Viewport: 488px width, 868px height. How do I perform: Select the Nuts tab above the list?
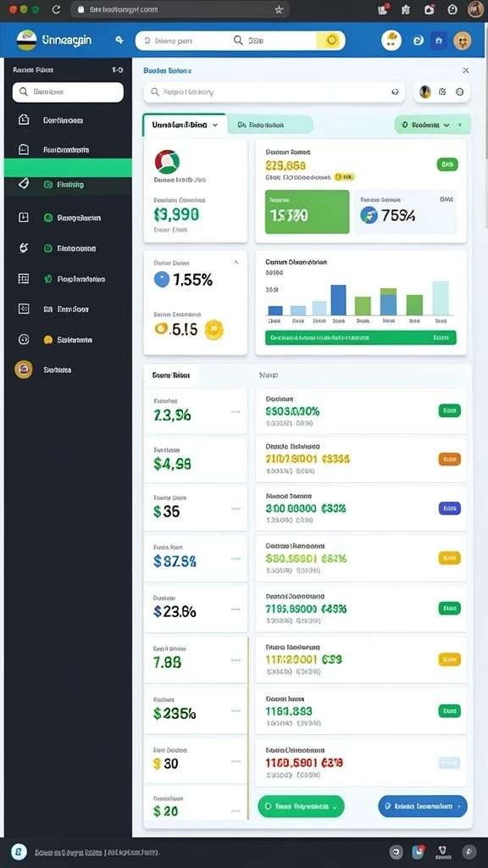click(x=269, y=375)
